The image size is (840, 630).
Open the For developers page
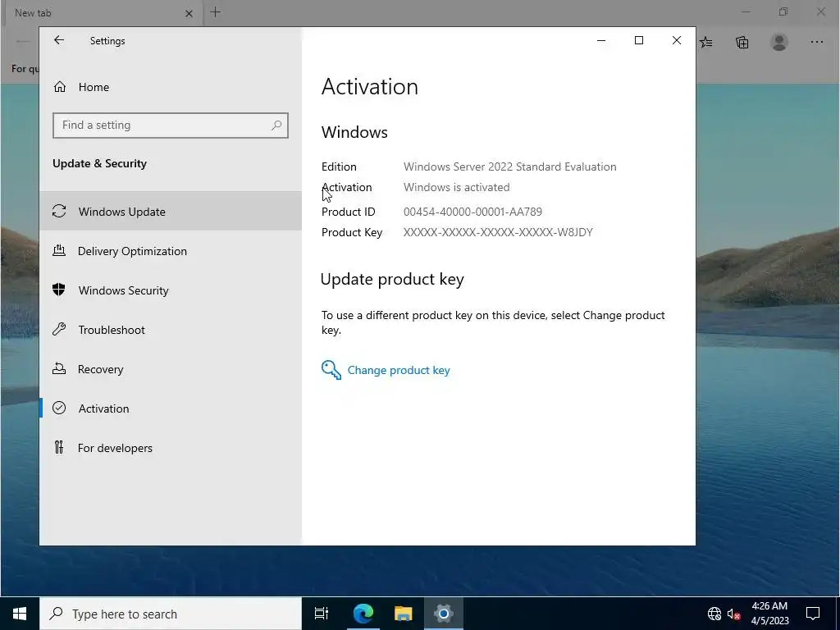pos(171,448)
